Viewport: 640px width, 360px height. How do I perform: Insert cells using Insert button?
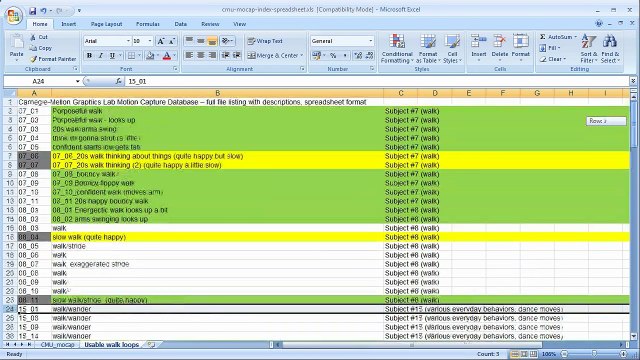click(478, 49)
